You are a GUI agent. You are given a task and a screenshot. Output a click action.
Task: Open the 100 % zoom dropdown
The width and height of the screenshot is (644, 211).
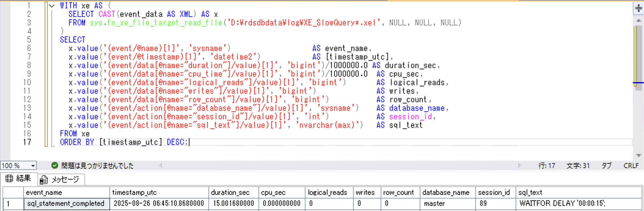33,166
